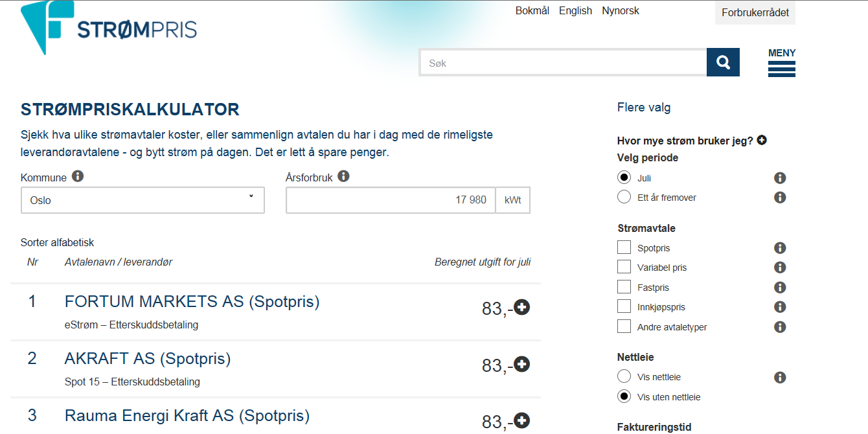This screenshot has height=434, width=868.
Task: Expand 'Hvor mye strøm bruker jeg?' plus icon
Action: pos(762,140)
